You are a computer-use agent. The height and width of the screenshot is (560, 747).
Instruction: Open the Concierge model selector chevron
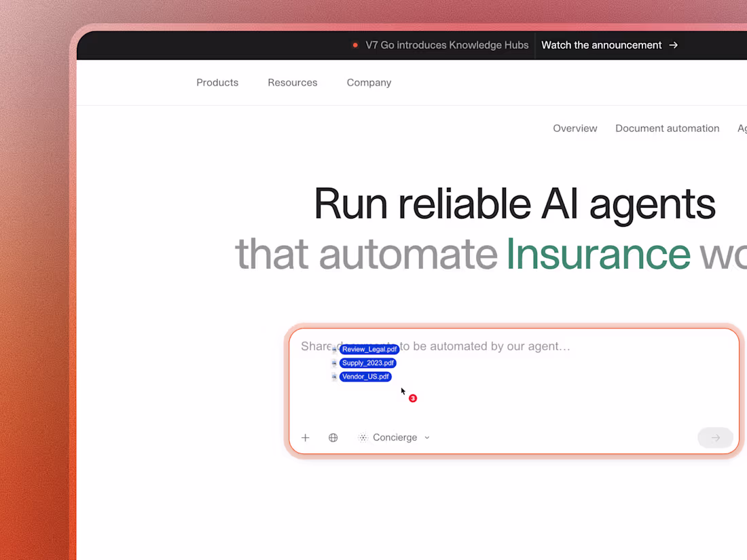coord(427,437)
